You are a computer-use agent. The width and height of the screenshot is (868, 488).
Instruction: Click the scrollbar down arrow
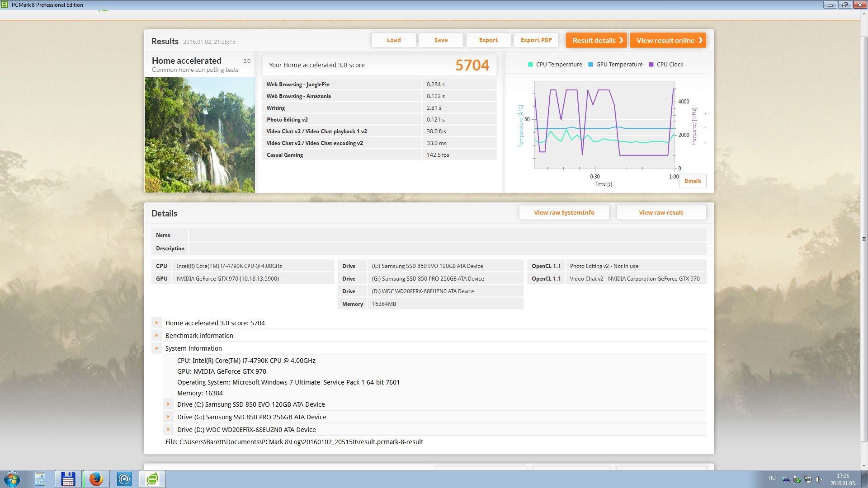864,466
